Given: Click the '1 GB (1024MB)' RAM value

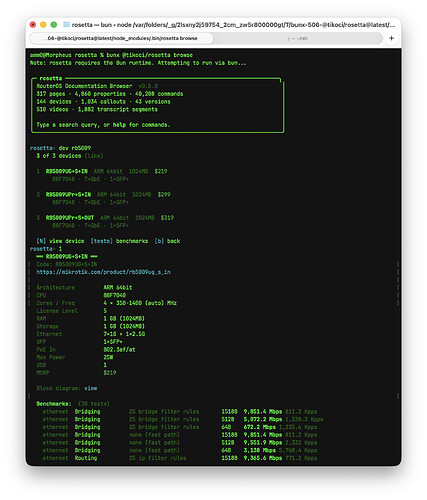Looking at the screenshot, I should click(124, 319).
